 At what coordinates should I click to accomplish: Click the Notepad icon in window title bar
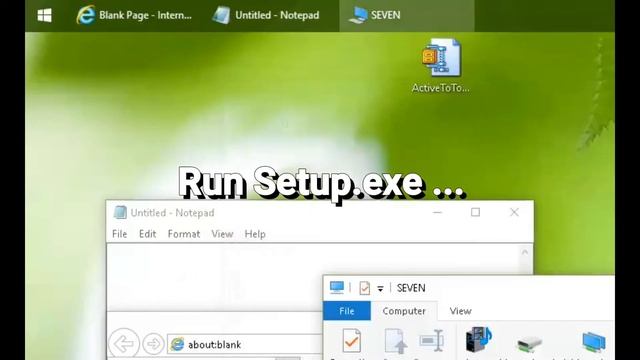tap(120, 213)
